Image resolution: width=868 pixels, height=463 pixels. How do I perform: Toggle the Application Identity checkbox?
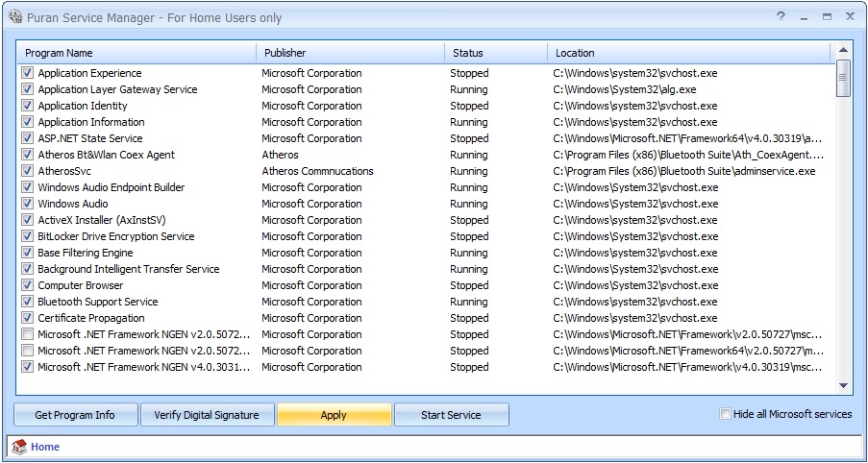point(27,105)
